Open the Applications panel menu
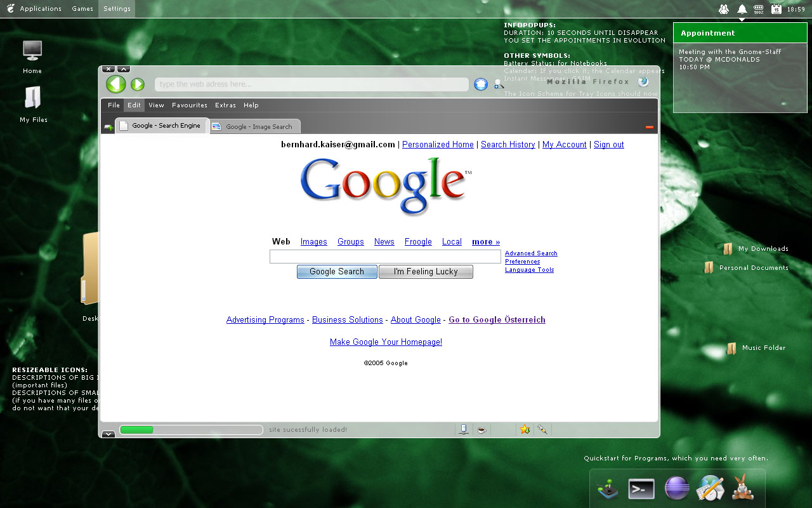 [x=41, y=9]
